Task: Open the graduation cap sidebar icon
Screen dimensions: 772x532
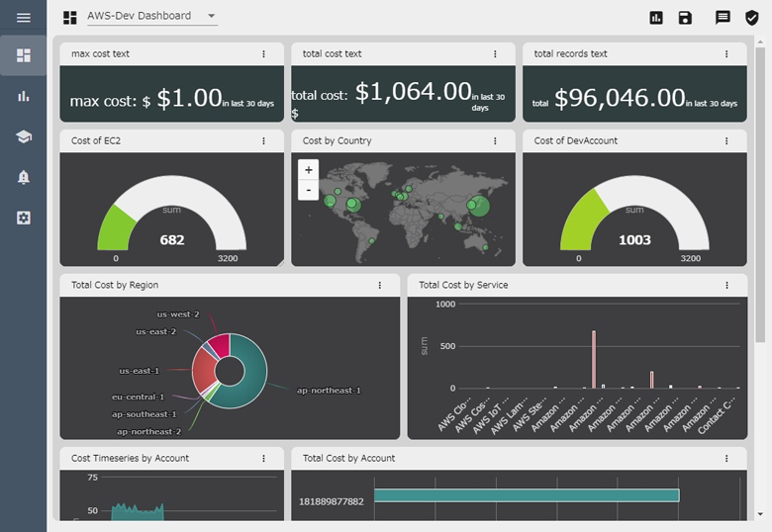Action: [x=23, y=136]
